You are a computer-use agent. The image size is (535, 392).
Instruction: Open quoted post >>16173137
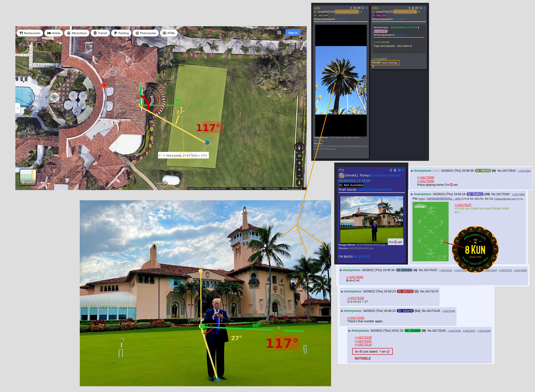tap(463, 205)
